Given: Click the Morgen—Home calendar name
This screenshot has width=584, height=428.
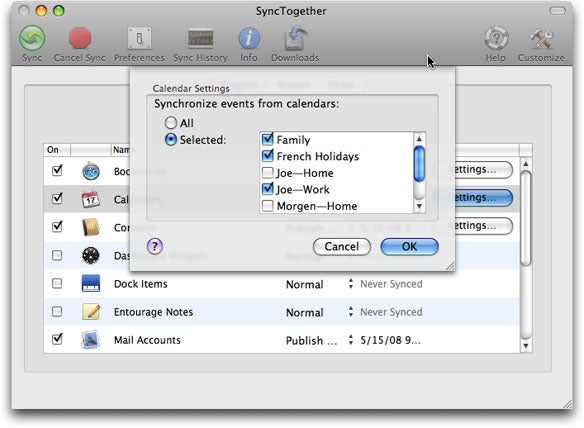Looking at the screenshot, I should (x=317, y=206).
